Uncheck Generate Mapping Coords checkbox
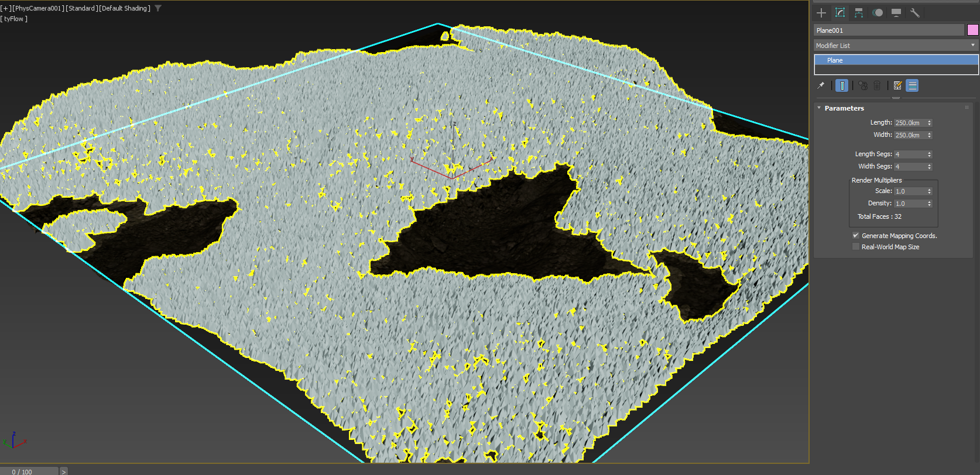This screenshot has height=475, width=980. coord(856,236)
